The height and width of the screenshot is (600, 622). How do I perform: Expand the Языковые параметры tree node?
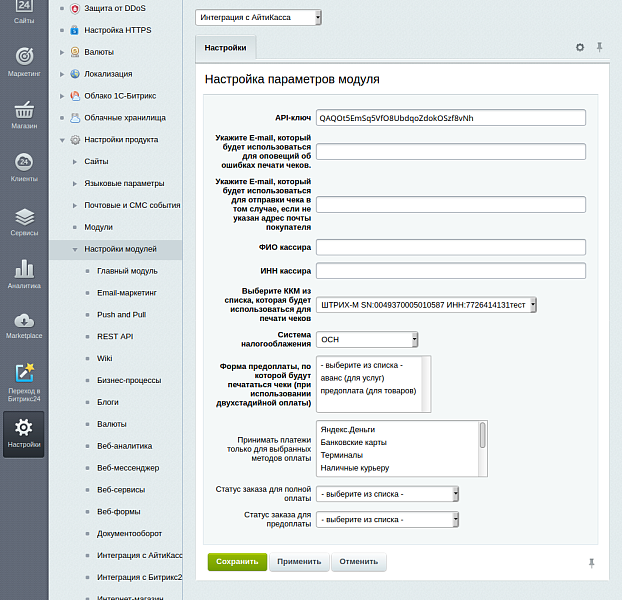point(76,183)
